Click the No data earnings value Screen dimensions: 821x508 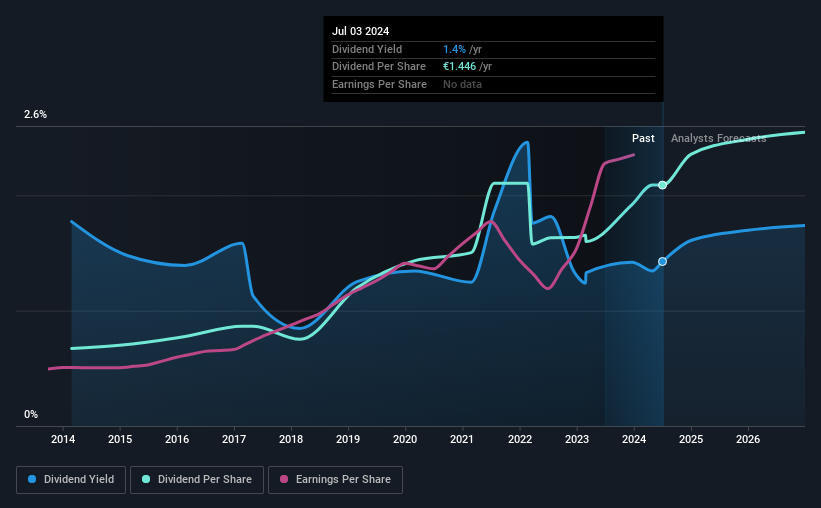click(462, 84)
